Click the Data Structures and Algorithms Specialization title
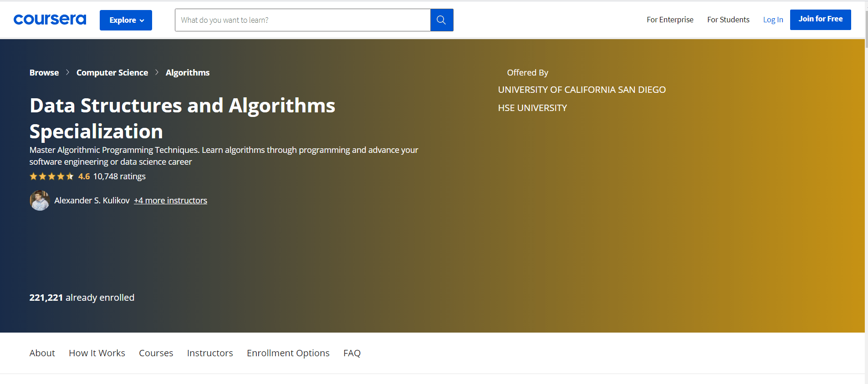The width and height of the screenshot is (868, 384). point(182,118)
